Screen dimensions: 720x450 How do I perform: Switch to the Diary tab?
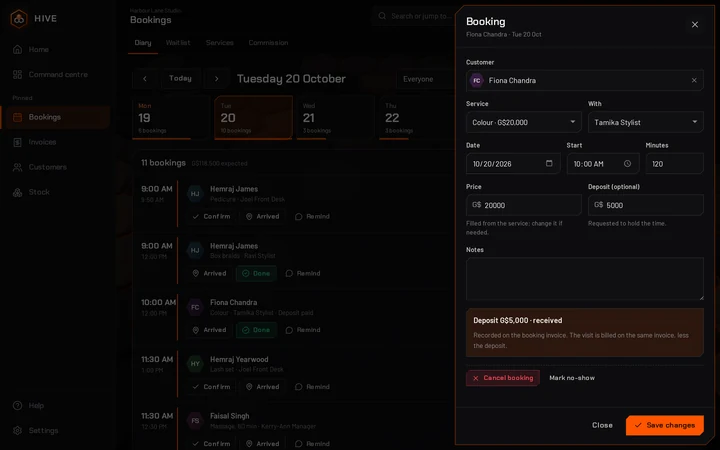[143, 43]
